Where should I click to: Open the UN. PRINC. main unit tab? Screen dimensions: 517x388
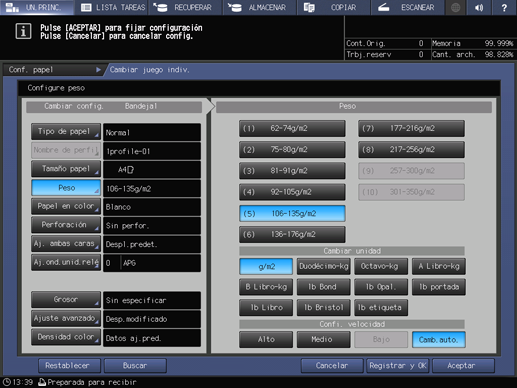pos(37,7)
